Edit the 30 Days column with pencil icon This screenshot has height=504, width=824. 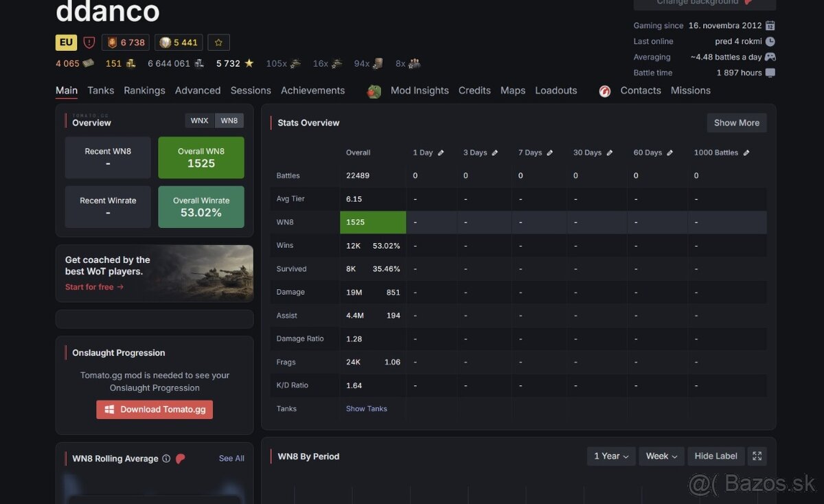[610, 153]
